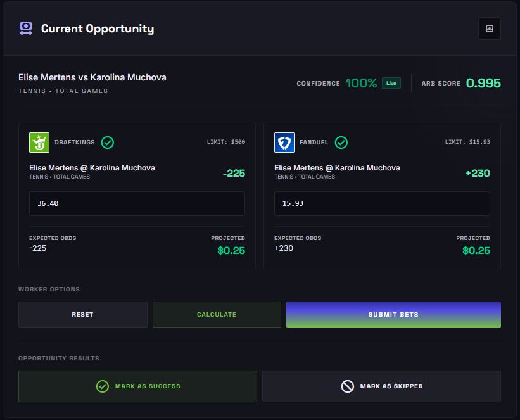The height and width of the screenshot is (420, 520).
Task: Click the DraftKings verified checkmark icon
Action: (x=108, y=143)
